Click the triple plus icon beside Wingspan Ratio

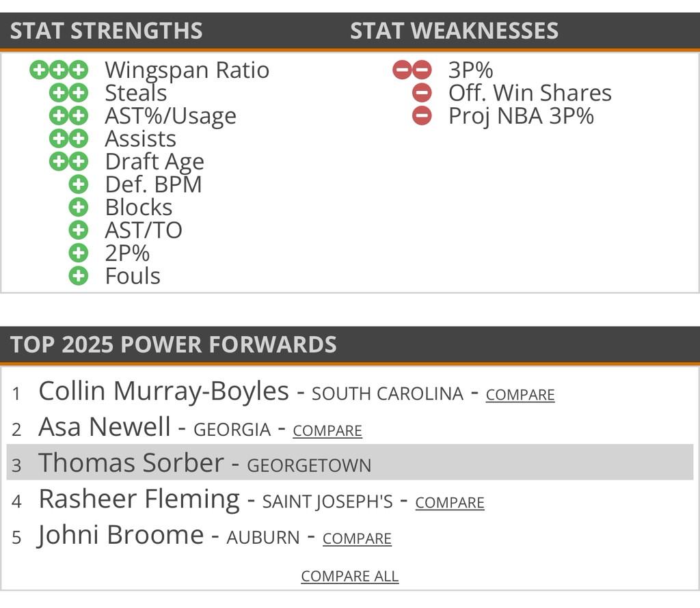pos(59,70)
